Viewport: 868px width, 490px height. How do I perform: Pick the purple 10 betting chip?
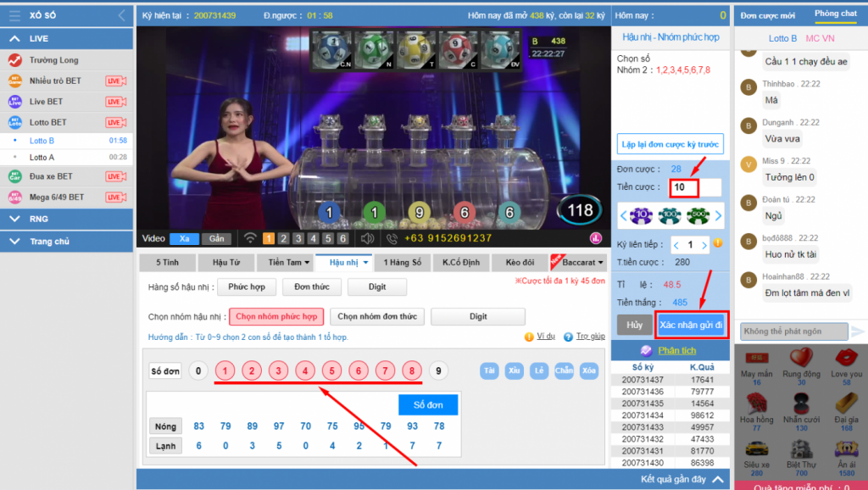(642, 215)
